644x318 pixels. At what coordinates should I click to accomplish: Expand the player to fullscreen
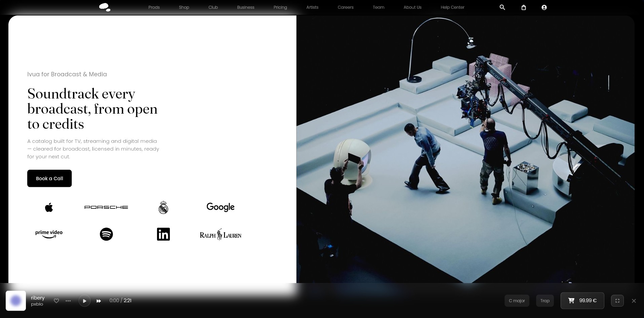[x=617, y=301]
